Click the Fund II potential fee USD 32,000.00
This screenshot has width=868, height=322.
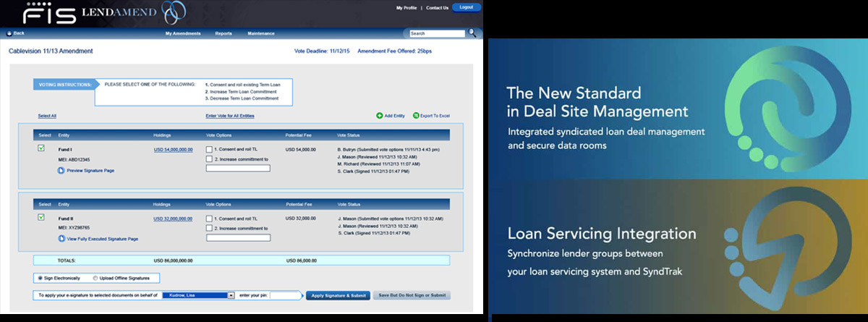click(x=302, y=218)
